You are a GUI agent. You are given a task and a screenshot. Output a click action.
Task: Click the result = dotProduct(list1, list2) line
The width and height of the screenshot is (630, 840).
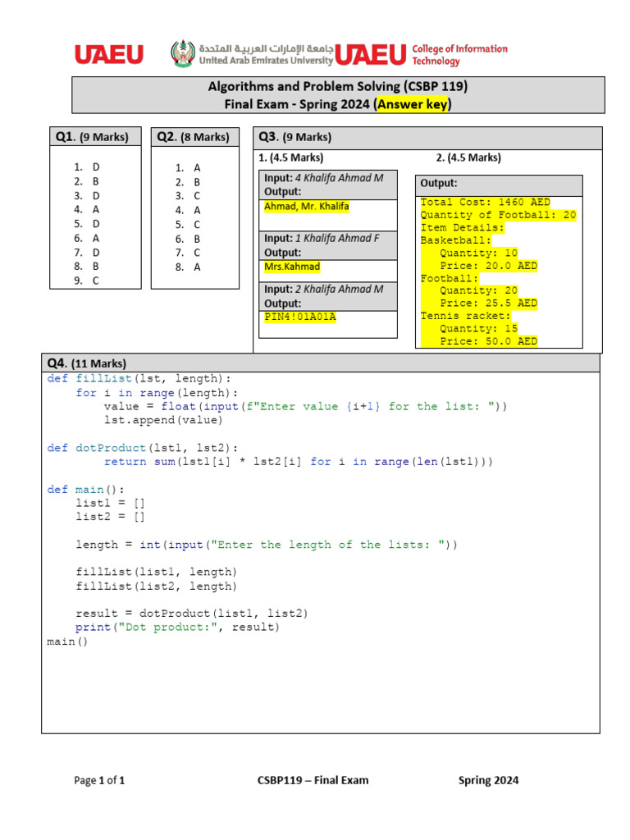click(x=192, y=614)
